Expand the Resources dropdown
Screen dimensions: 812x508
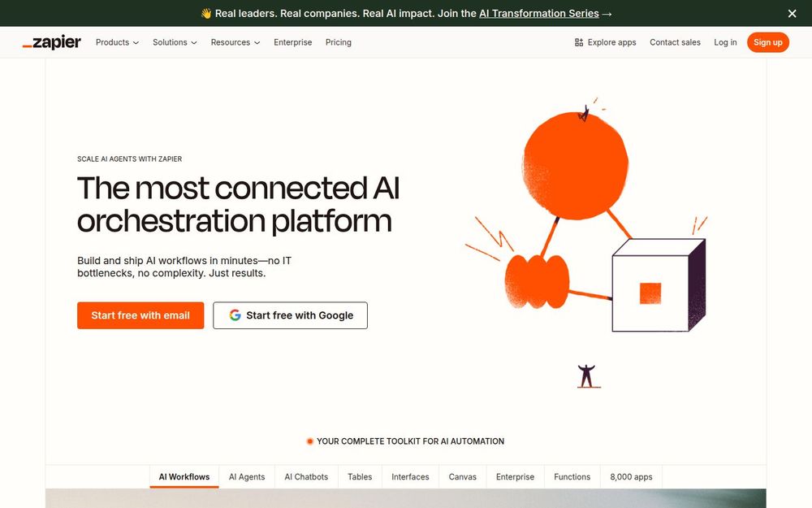pyautogui.click(x=235, y=41)
